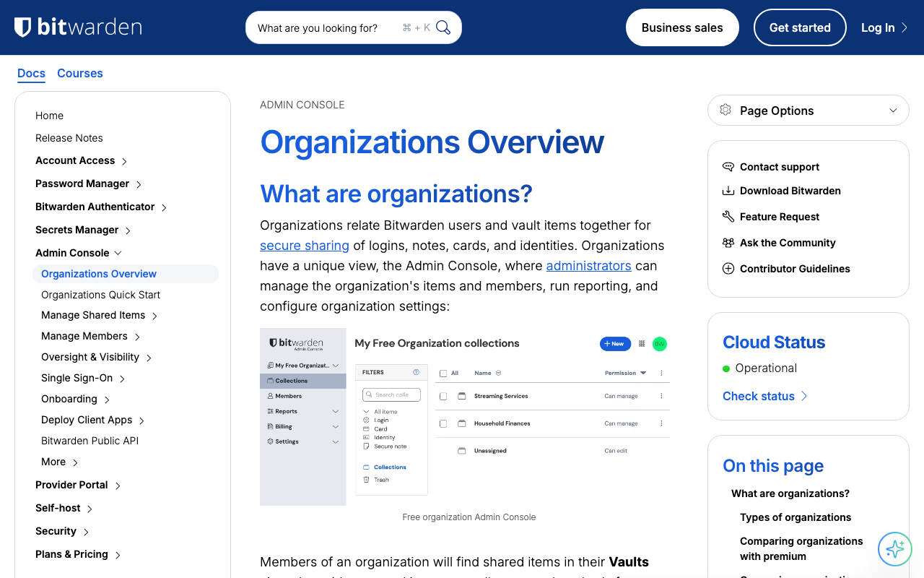Open the Home docs page
The height and width of the screenshot is (578, 924).
49,116
